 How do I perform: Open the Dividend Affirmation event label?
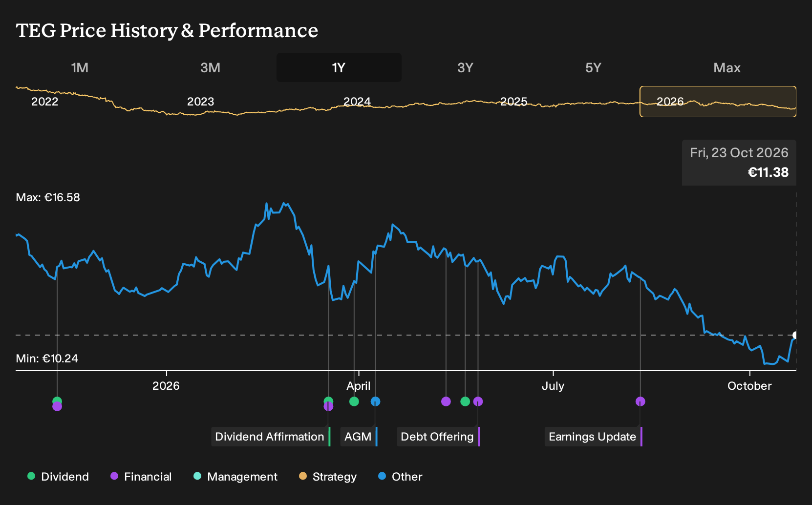(271, 437)
